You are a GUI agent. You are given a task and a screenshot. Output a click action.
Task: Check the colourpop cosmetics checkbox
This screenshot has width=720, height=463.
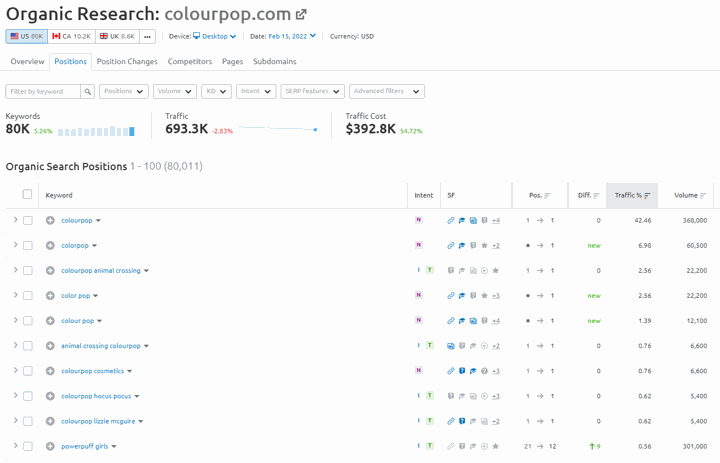(x=28, y=371)
